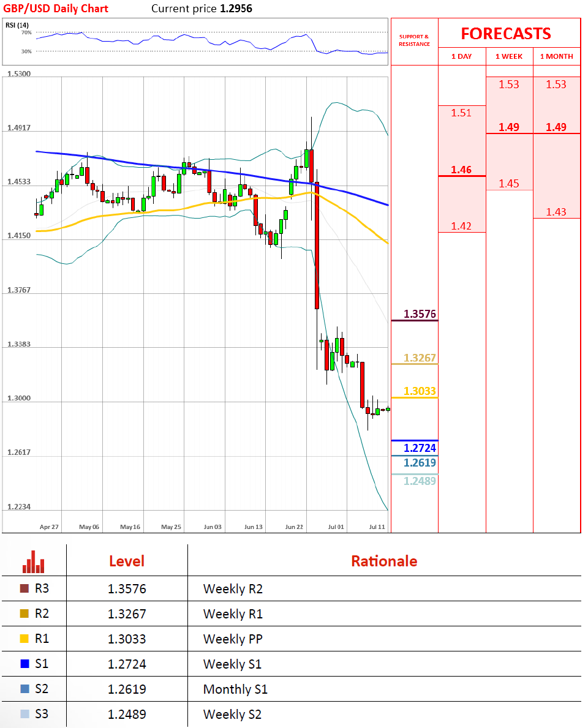Click the current price 1.2956 value
The image size is (588, 728).
[236, 9]
